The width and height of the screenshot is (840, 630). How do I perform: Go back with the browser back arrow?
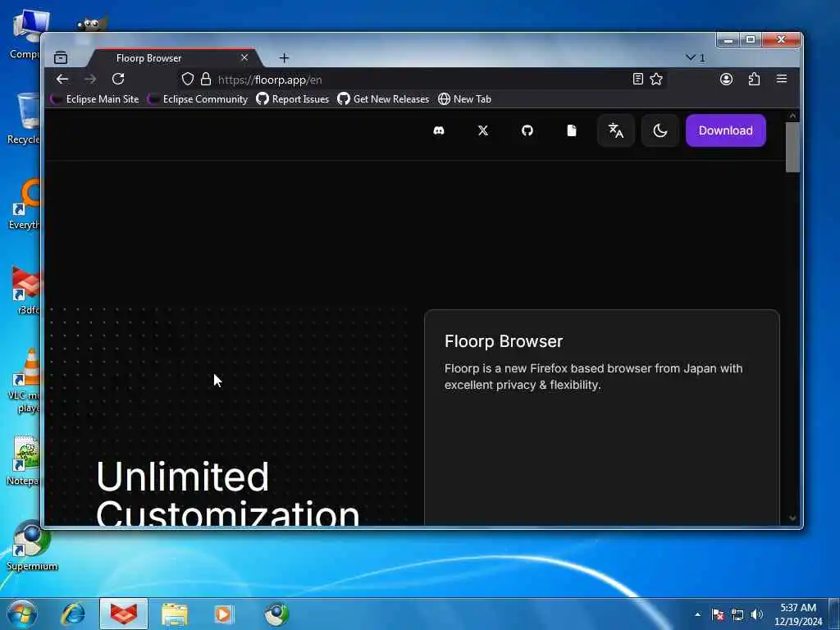pos(62,80)
